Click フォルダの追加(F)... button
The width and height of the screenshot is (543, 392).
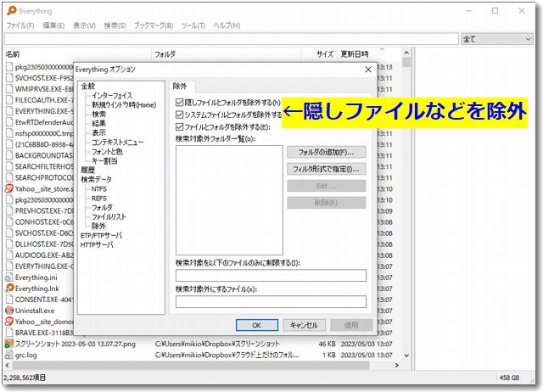(326, 152)
